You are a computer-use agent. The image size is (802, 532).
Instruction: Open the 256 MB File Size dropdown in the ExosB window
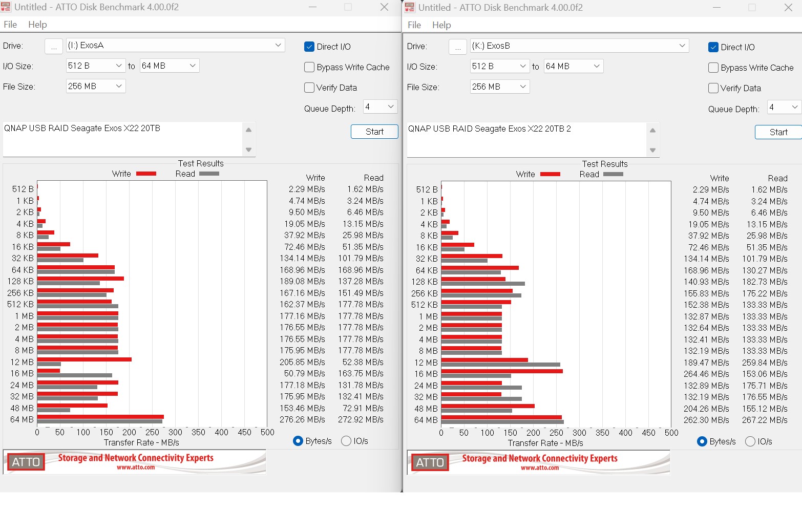pyautogui.click(x=500, y=87)
